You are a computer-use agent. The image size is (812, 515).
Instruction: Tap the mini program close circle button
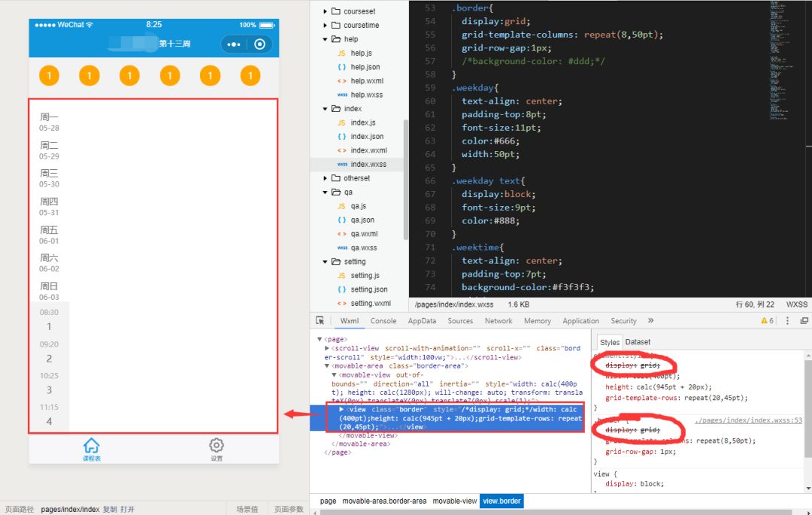click(260, 44)
